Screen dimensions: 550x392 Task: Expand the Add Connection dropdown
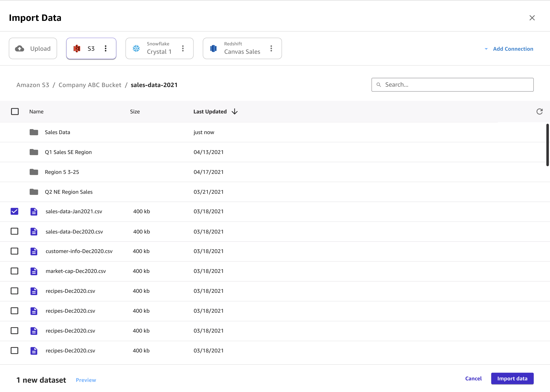click(x=509, y=49)
